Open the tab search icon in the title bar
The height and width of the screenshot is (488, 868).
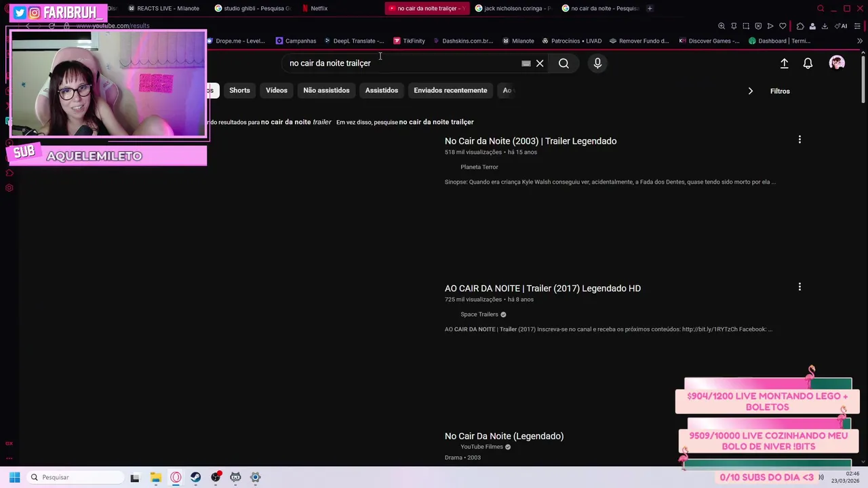(821, 8)
